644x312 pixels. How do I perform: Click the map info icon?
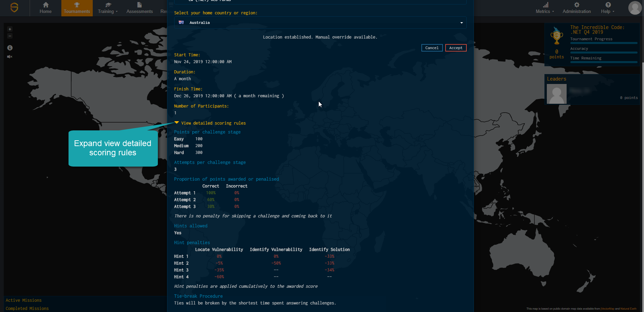tap(10, 48)
